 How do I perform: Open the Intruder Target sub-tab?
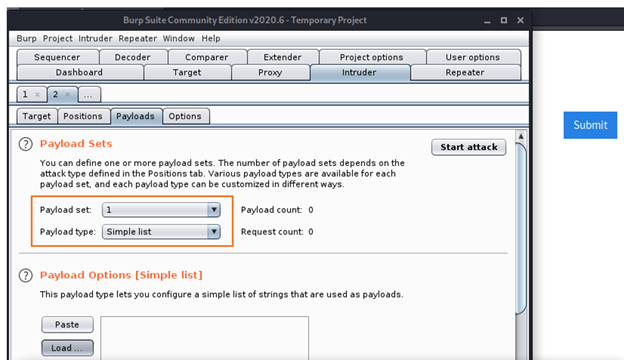tap(37, 116)
